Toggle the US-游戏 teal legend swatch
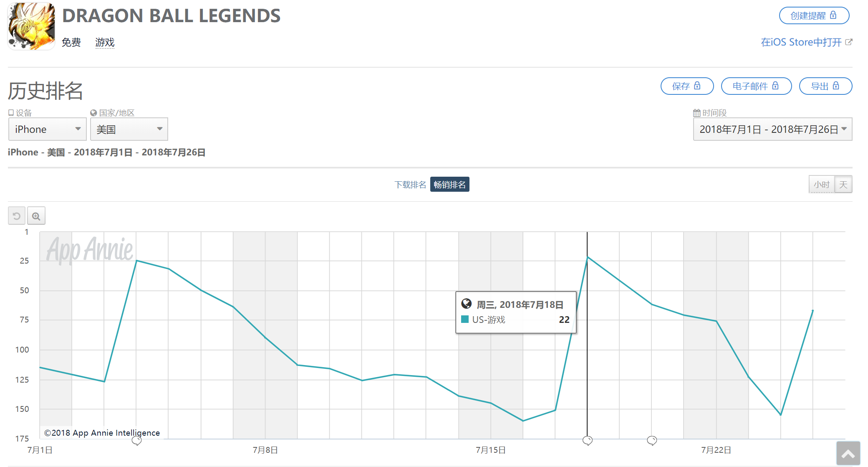This screenshot has width=868, height=467. (465, 320)
